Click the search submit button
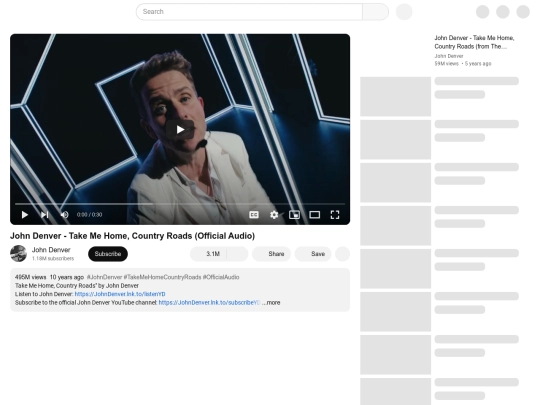This screenshot has width=540, height=405. (x=375, y=12)
